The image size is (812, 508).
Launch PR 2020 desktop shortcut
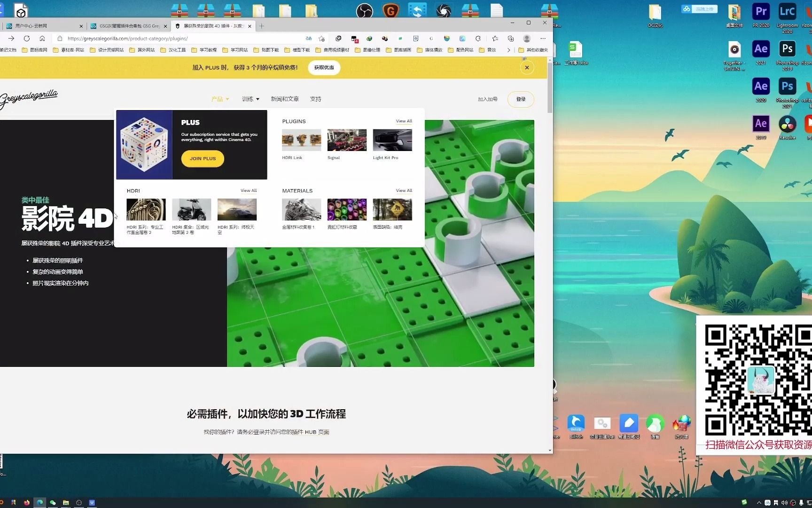coord(761,15)
